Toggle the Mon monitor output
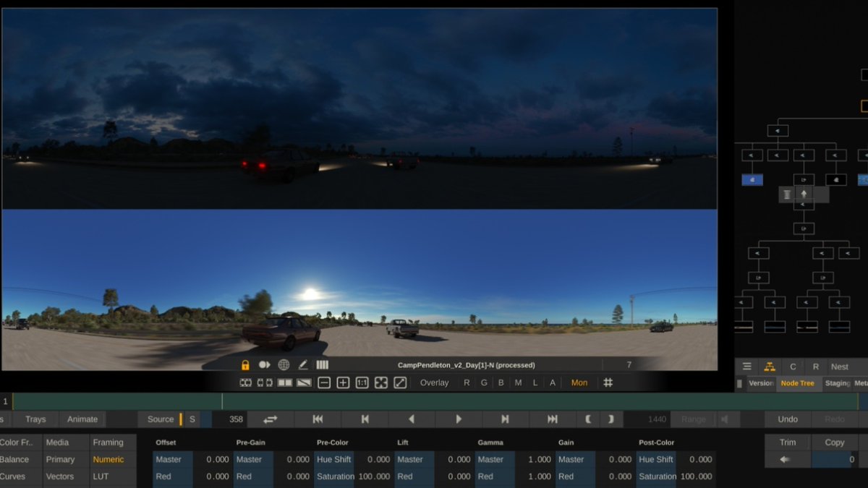Viewport: 868px width, 488px height. 579,382
